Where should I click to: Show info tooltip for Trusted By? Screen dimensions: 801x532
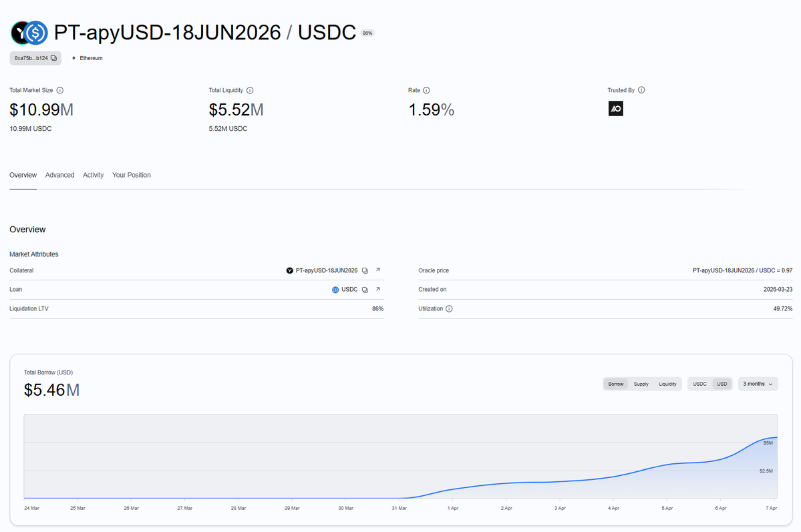(x=641, y=90)
